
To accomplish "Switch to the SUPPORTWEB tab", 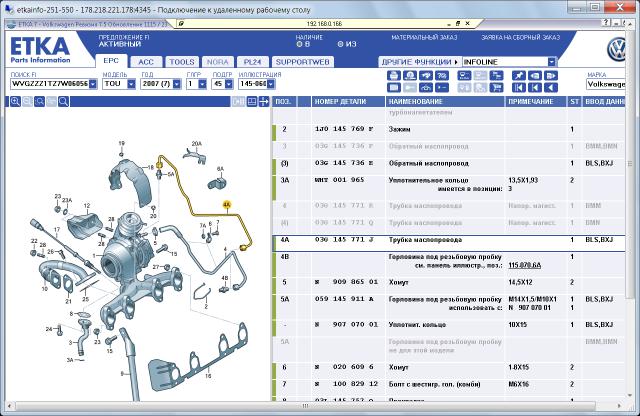I will point(302,62).
